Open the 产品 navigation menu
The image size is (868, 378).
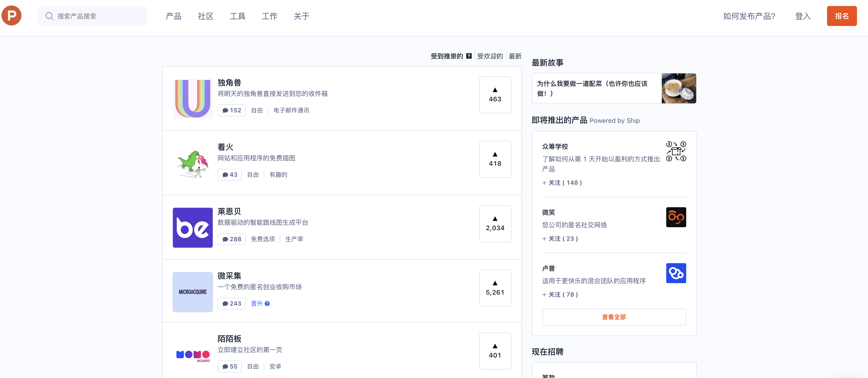(x=174, y=16)
